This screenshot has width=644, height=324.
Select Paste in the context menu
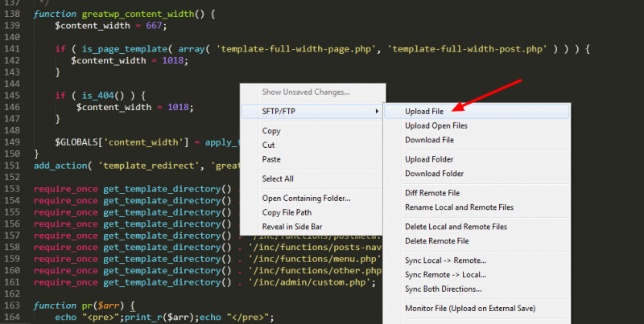point(271,159)
